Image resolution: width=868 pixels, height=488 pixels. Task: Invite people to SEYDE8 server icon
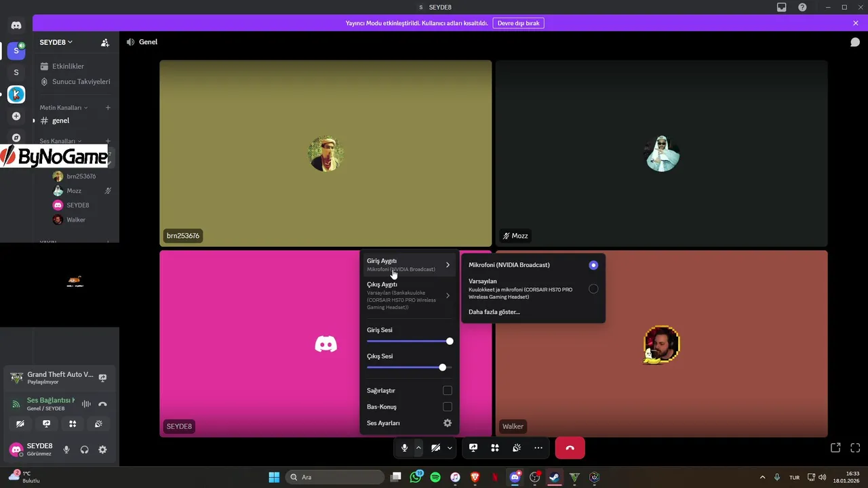[105, 42]
